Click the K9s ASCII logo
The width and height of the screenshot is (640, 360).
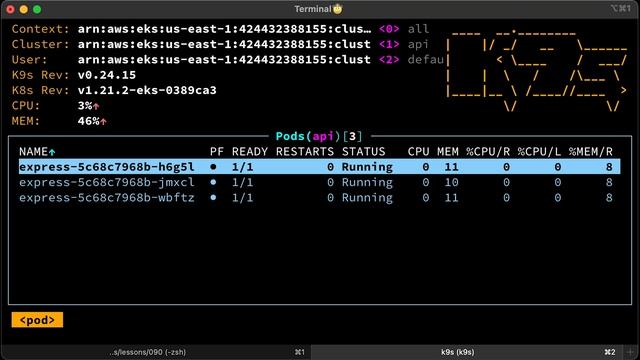click(x=537, y=71)
